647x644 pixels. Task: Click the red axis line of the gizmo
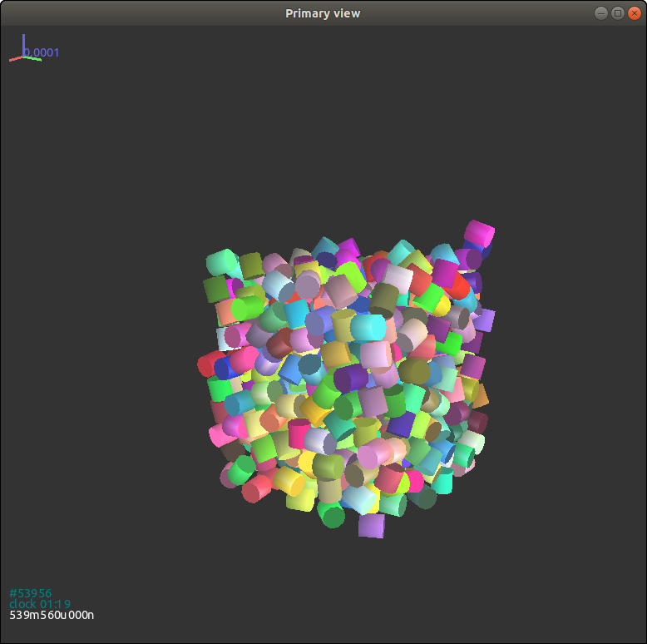click(15, 58)
